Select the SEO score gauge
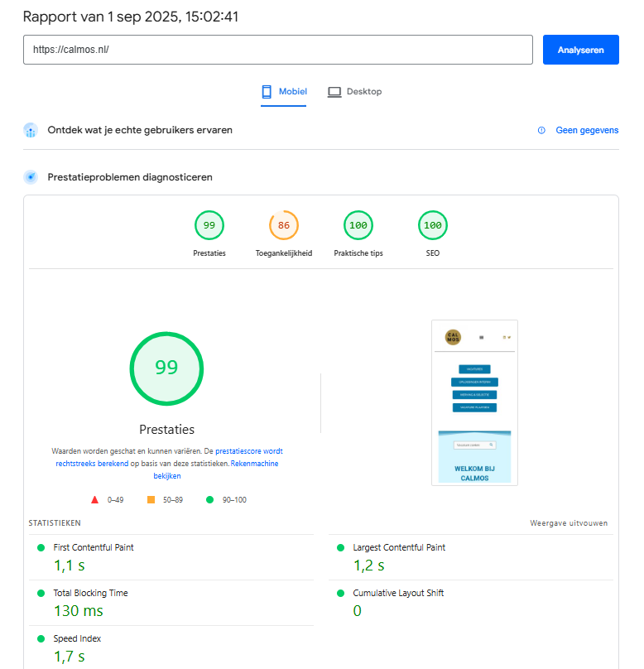 click(x=433, y=225)
